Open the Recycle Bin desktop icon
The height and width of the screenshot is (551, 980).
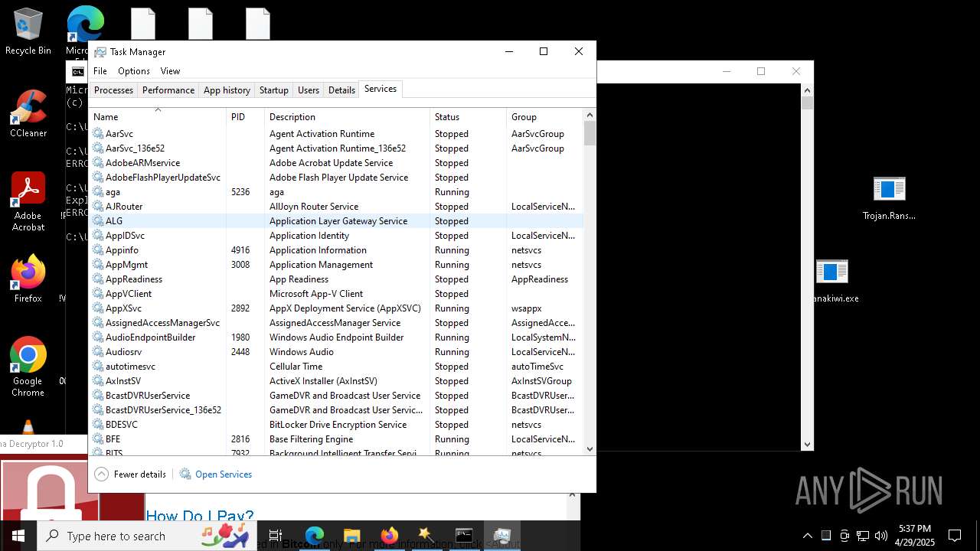point(28,32)
